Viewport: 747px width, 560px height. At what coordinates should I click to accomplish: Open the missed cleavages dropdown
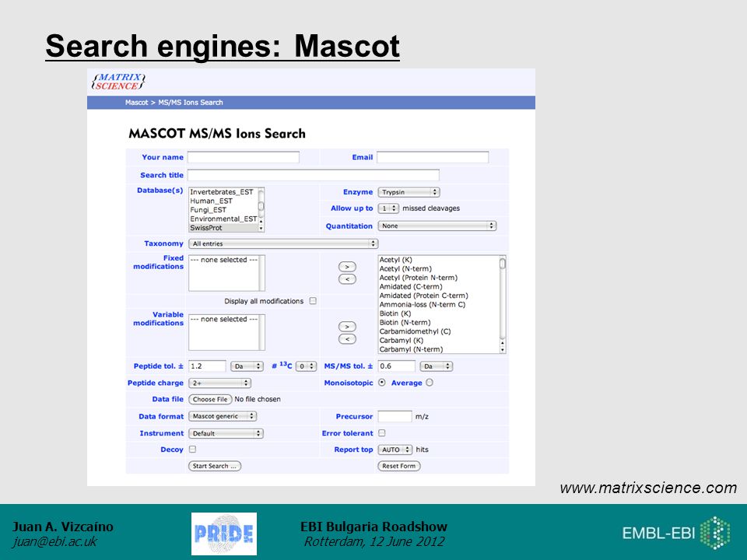[388, 208]
